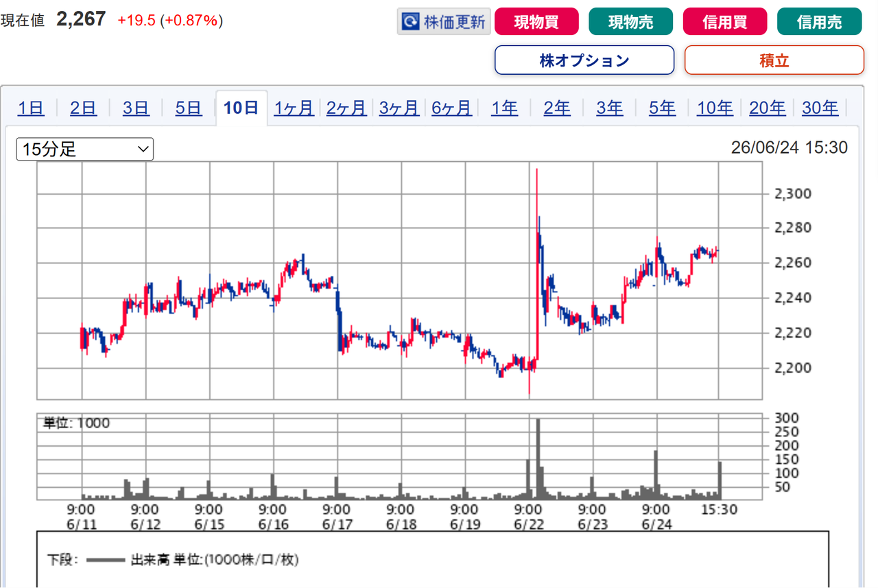Image resolution: width=878 pixels, height=588 pixels.
Task: Open the 15分足 interval dropdown
Action: pyautogui.click(x=85, y=149)
